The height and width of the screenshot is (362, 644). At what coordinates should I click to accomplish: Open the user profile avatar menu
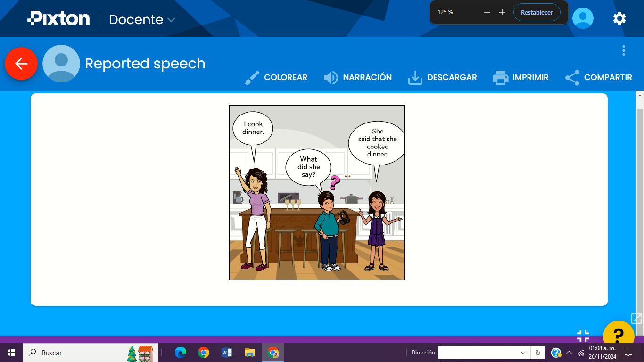pos(583,17)
